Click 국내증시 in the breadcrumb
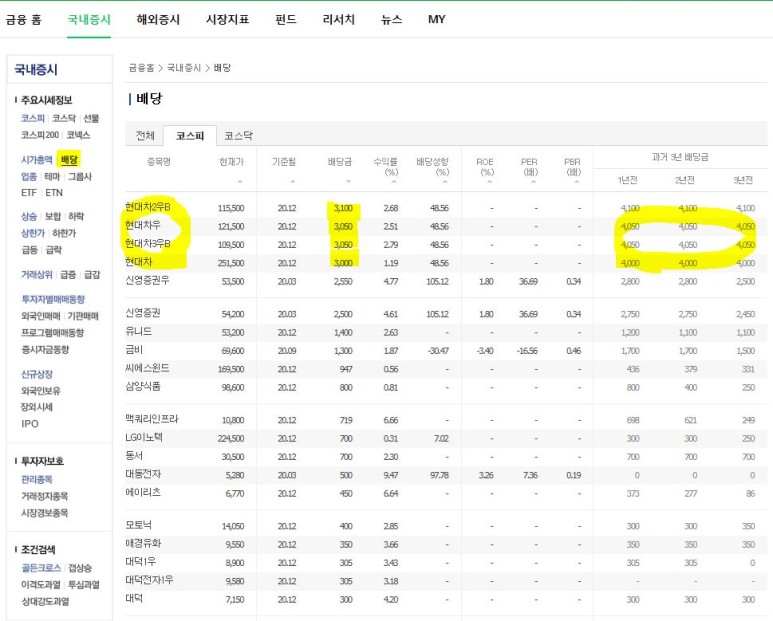Screen dimensions: 773x621 183,68
